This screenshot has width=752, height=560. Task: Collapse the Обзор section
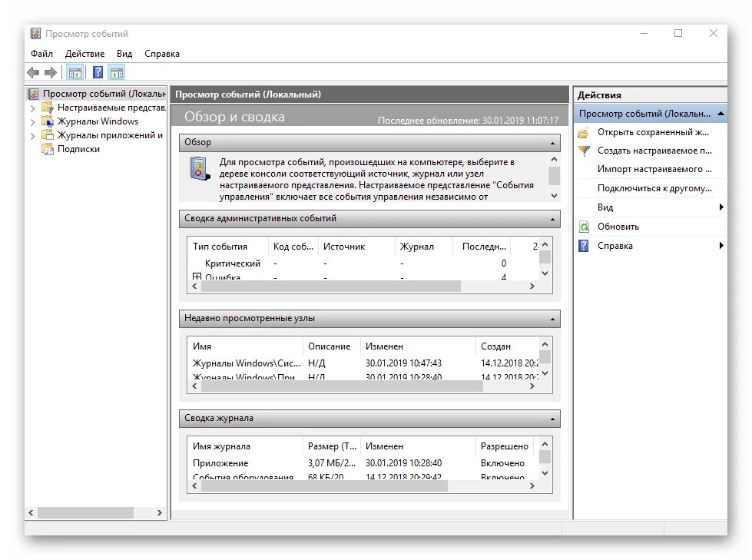tap(552, 143)
